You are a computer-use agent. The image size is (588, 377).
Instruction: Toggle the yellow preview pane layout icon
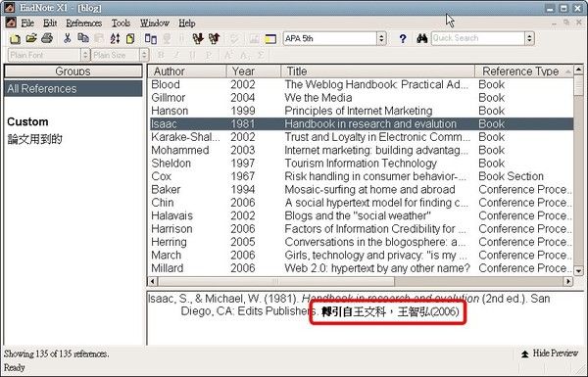[x=270, y=38]
